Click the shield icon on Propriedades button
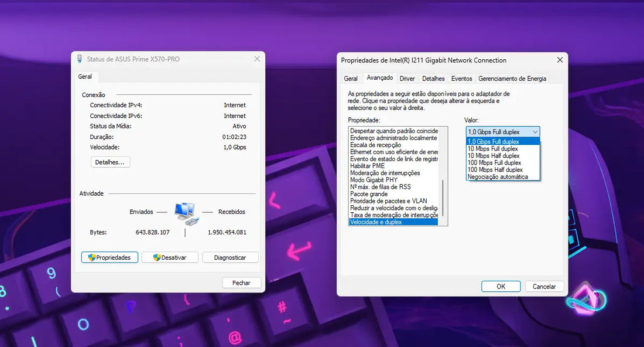644x347 pixels. coord(91,257)
